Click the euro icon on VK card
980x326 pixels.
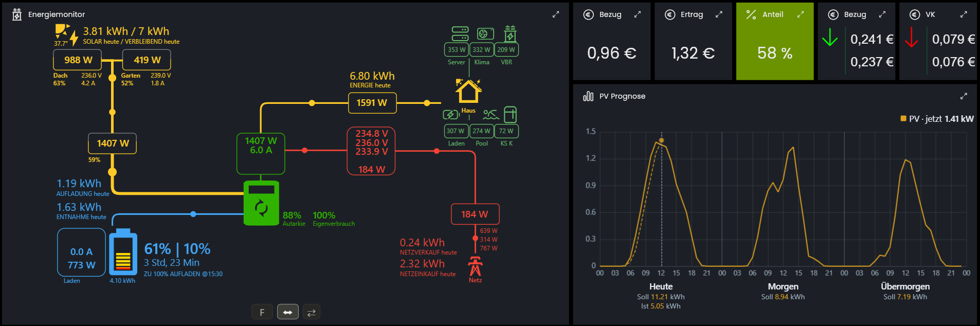pyautogui.click(x=915, y=14)
